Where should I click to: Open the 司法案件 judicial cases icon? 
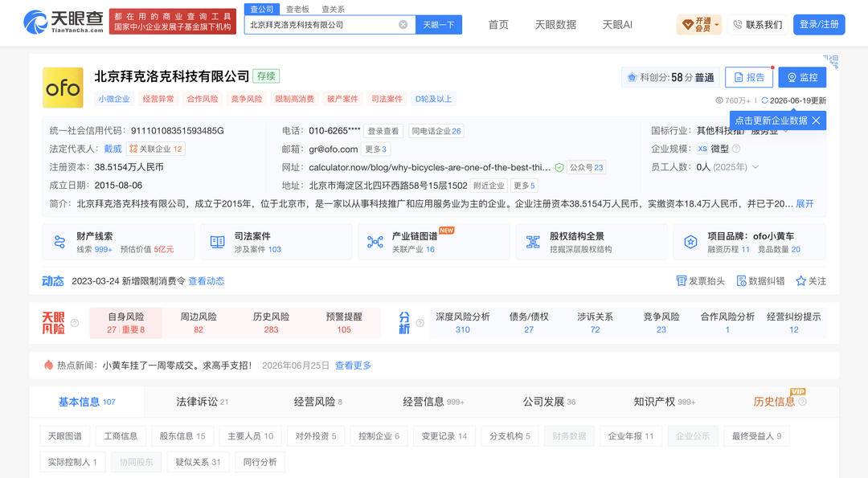(217, 242)
